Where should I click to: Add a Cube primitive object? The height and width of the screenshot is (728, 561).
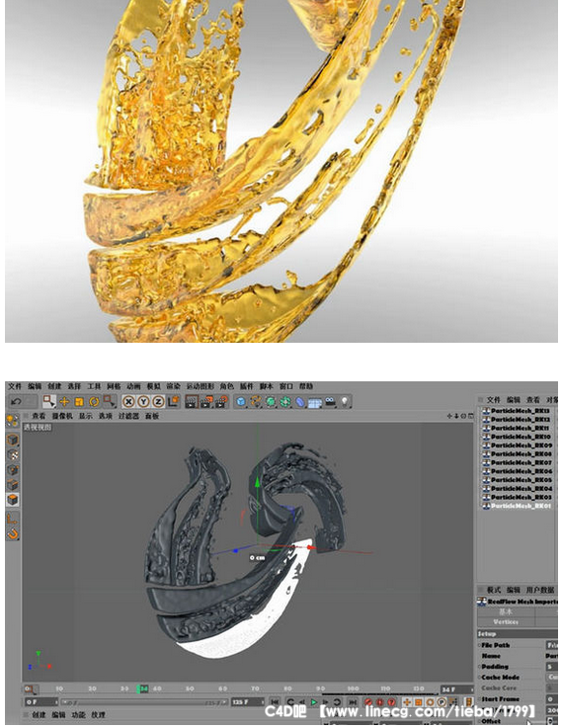241,402
